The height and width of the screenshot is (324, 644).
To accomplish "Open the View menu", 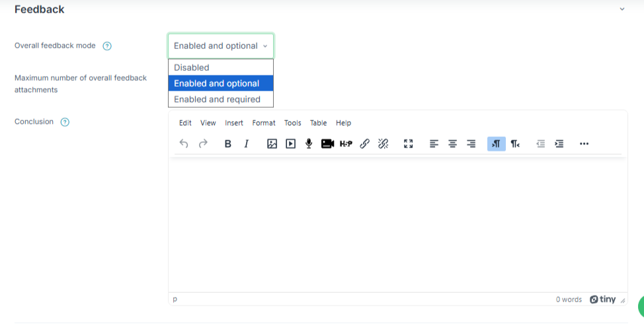I will [x=208, y=123].
